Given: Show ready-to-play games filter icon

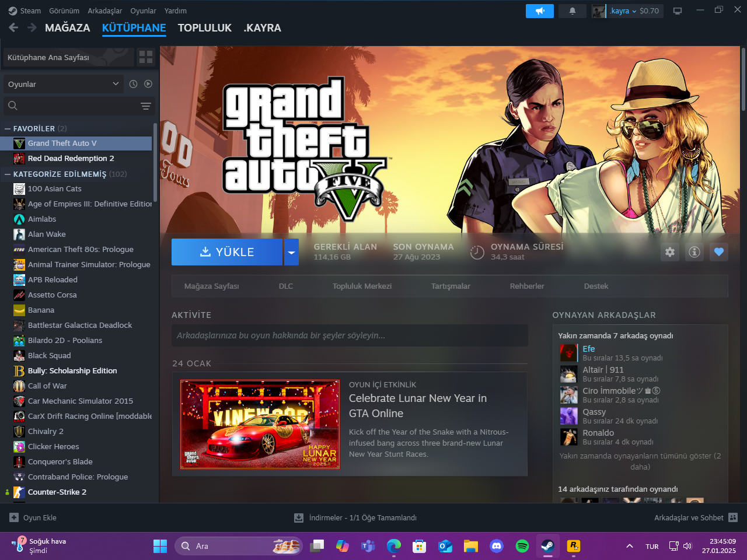Looking at the screenshot, I should pos(148,84).
